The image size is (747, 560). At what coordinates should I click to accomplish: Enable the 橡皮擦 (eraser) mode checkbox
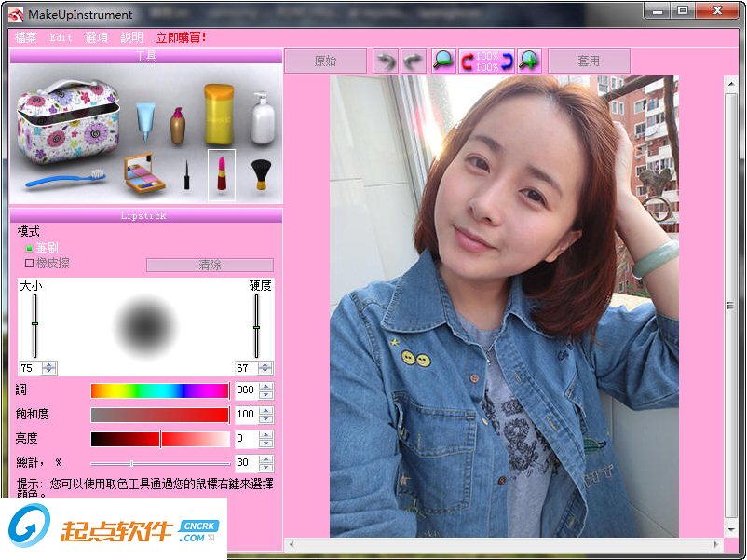click(x=29, y=262)
